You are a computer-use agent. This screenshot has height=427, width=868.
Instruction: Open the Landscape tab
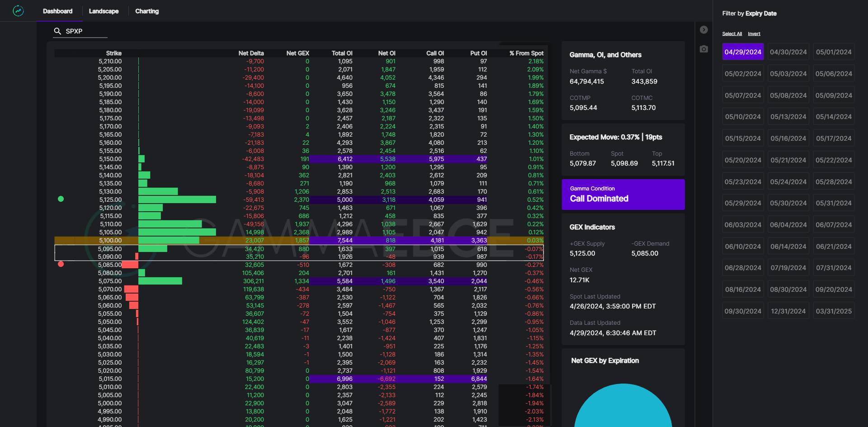(104, 11)
